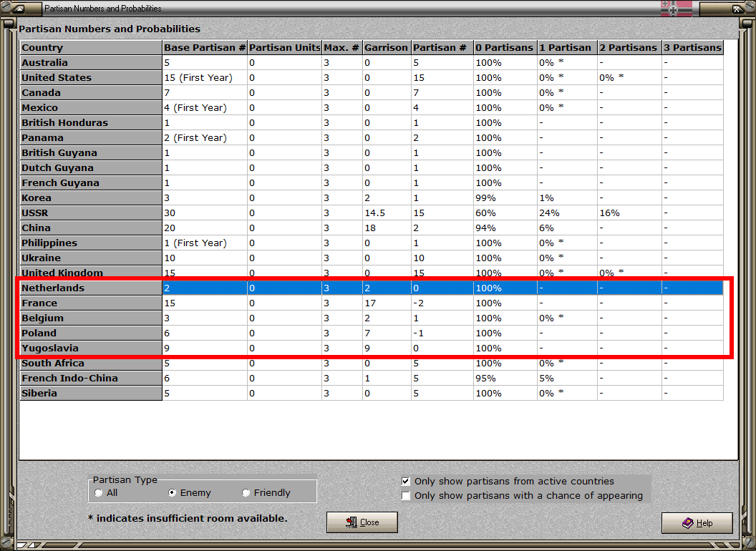The width and height of the screenshot is (756, 551).
Task: Click the 2 Partisans column header
Action: point(630,47)
